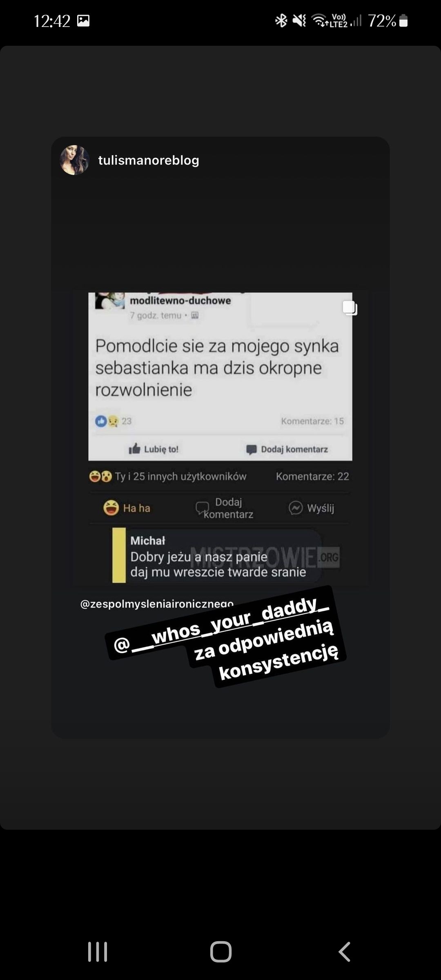Open the tulismanoreblog username link
Image resolution: width=441 pixels, height=980 pixels.
[x=149, y=160]
